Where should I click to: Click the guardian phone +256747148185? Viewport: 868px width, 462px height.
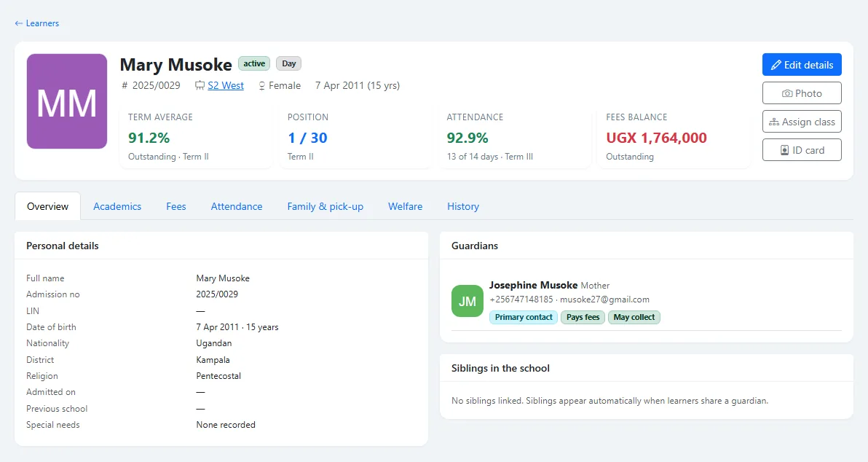521,299
